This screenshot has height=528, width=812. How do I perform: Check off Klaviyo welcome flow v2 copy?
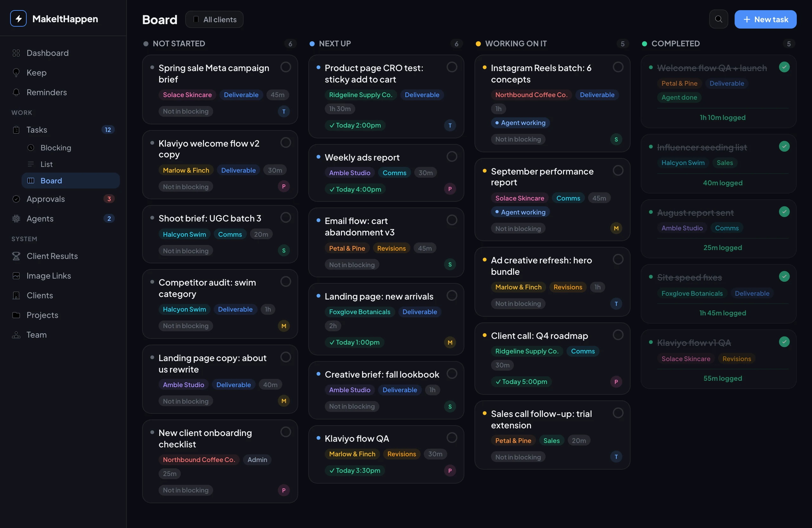tap(285, 143)
